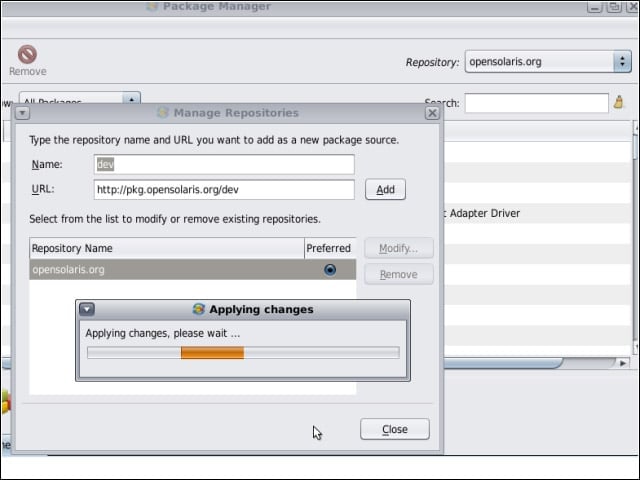Click the Package Manager title bar icon
The image size is (640, 480).
tap(152, 6)
